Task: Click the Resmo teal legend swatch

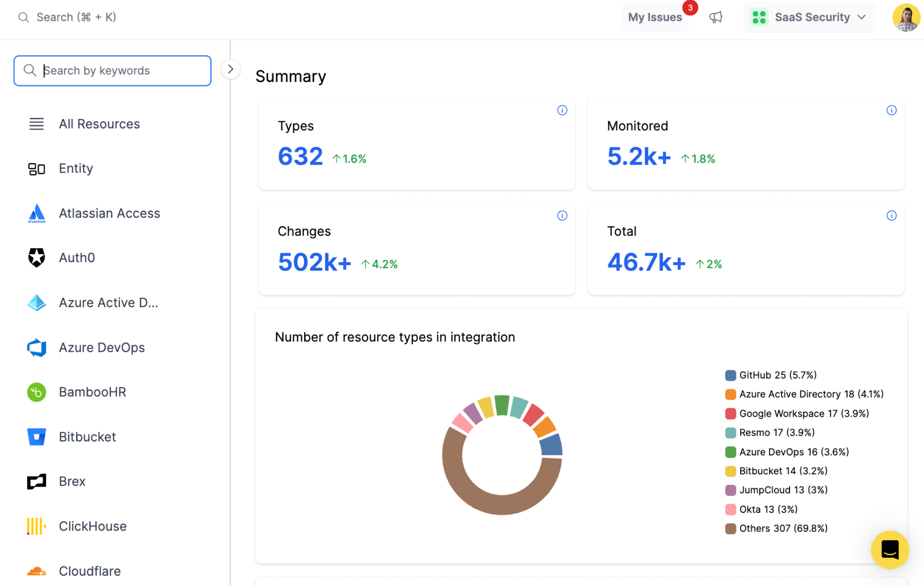Action: tap(730, 433)
